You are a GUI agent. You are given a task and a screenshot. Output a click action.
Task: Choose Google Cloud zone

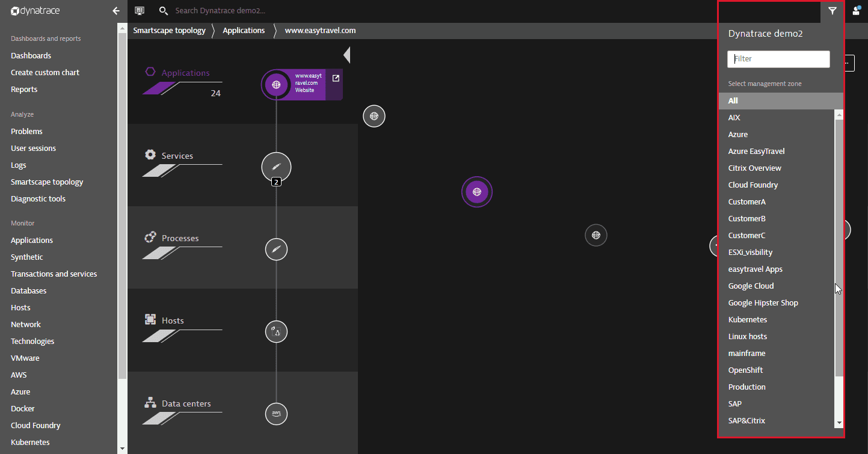[x=751, y=286]
